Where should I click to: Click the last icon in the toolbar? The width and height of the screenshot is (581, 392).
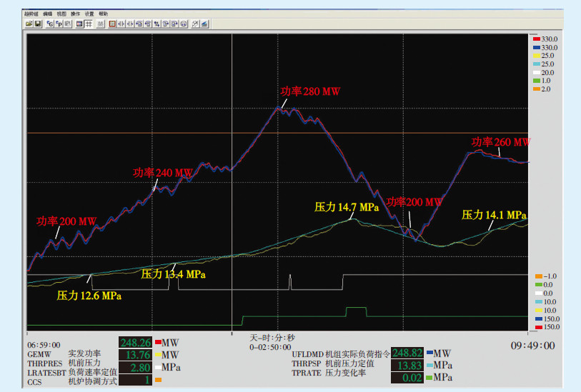pos(204,24)
